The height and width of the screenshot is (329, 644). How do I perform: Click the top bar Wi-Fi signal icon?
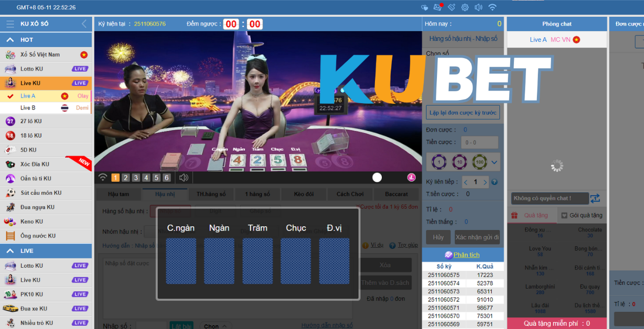click(492, 7)
